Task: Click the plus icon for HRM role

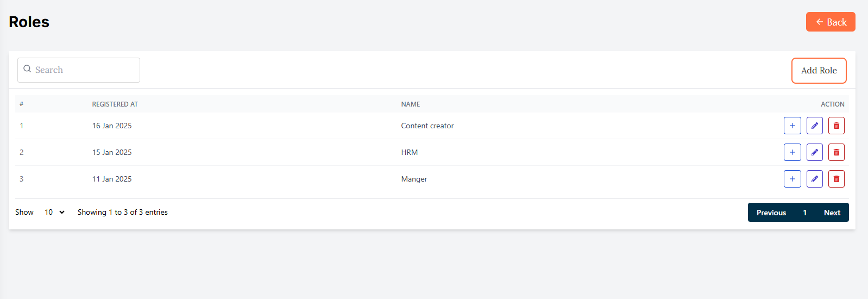Action: [792, 152]
